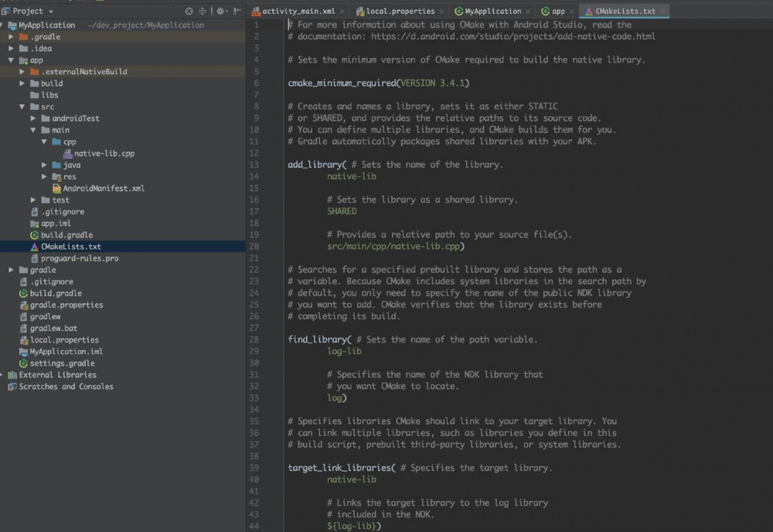Click the AndroidManifest.xml file icon
The image size is (773, 532).
[56, 188]
